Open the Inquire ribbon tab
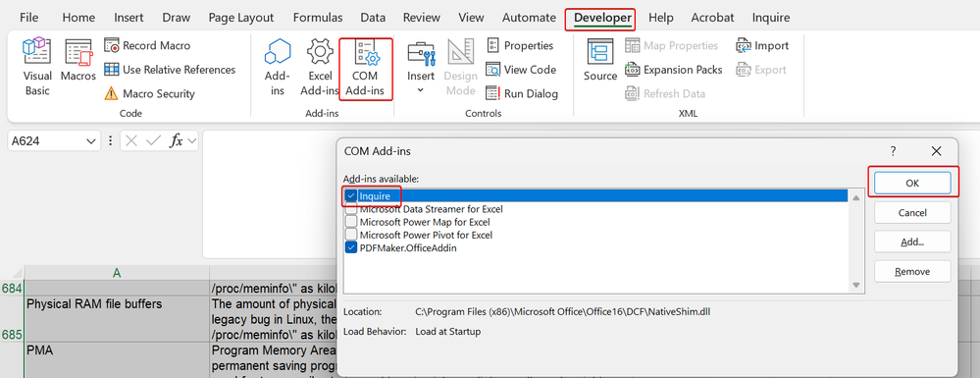The width and height of the screenshot is (980, 378). pyautogui.click(x=771, y=18)
